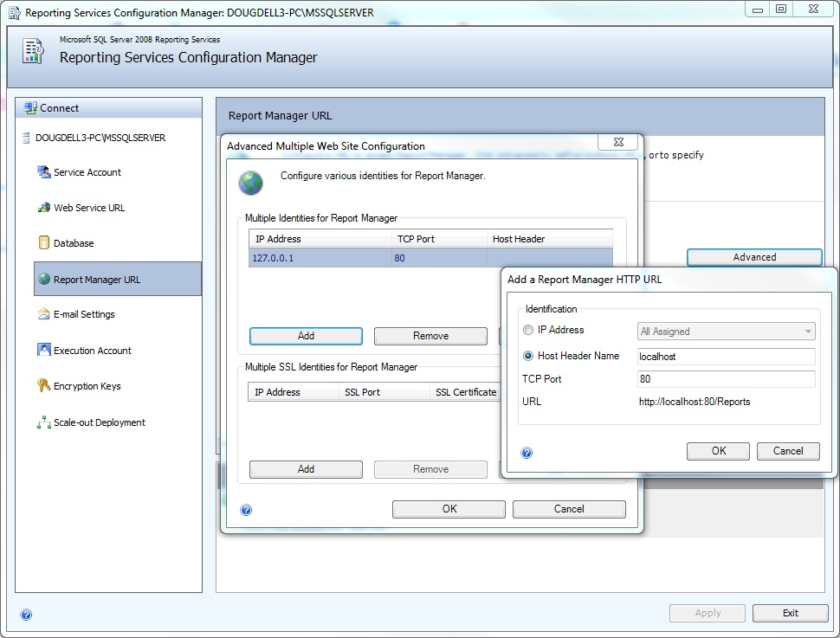Open the Scale-out Deployment page
The height and width of the screenshot is (638, 840).
pyautogui.click(x=99, y=422)
